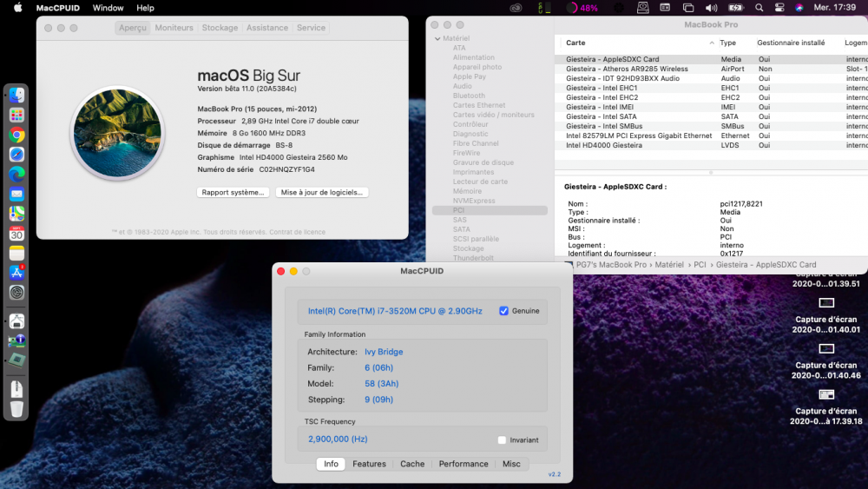
Task: Select the Service tab in About This Mac
Action: pyautogui.click(x=311, y=28)
